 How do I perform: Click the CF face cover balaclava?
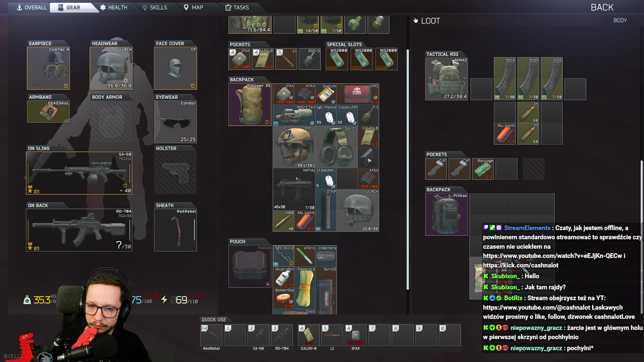(175, 68)
